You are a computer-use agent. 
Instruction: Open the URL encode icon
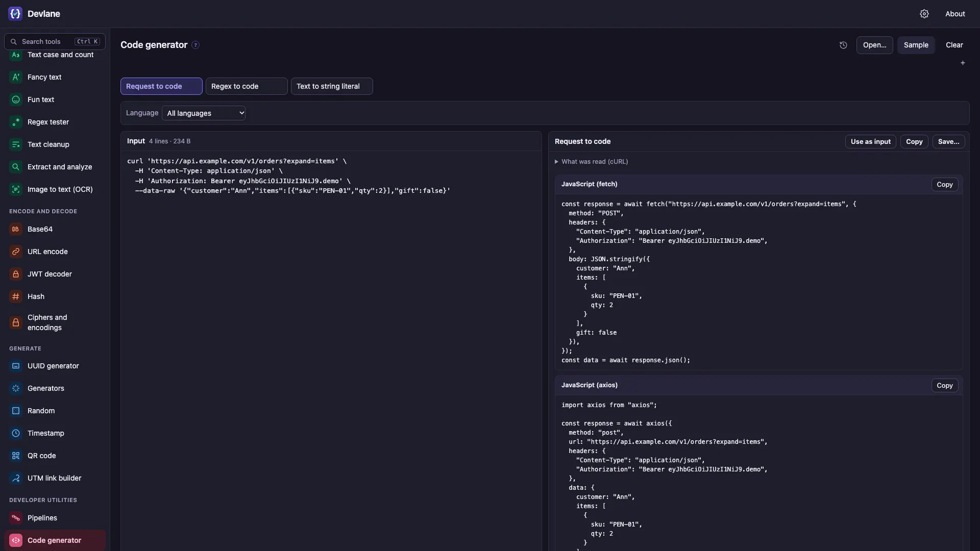click(x=16, y=252)
